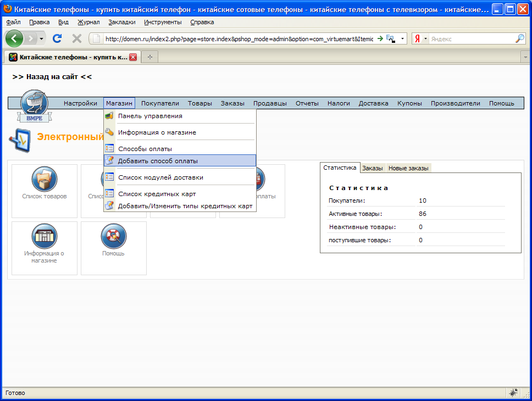This screenshot has width=532, height=401.
Task: Switch to the Новые заказы tab
Action: tap(408, 168)
